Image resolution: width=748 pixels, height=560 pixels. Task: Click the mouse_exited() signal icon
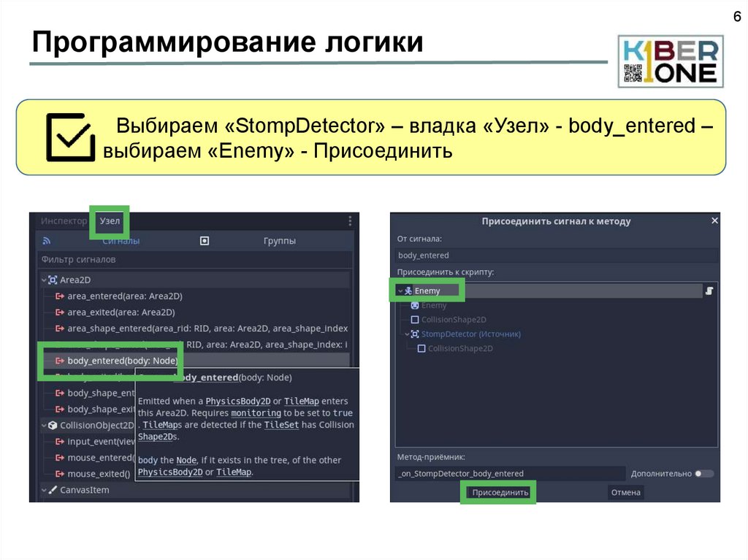59,474
